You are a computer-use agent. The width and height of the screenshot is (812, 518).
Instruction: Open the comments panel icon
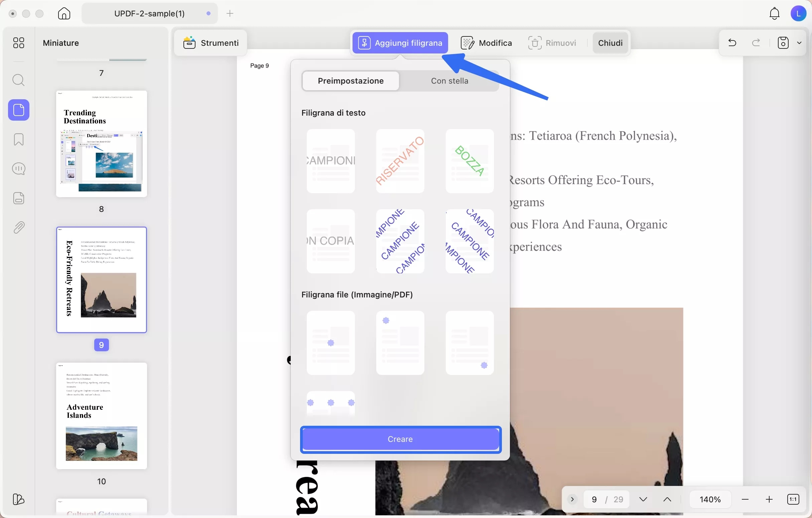pyautogui.click(x=19, y=169)
